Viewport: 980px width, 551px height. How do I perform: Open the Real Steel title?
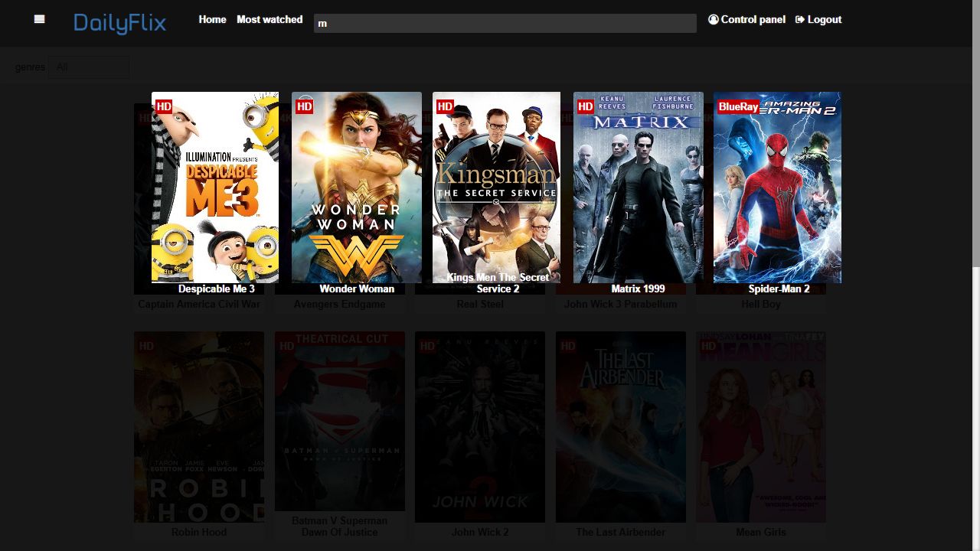pos(480,304)
